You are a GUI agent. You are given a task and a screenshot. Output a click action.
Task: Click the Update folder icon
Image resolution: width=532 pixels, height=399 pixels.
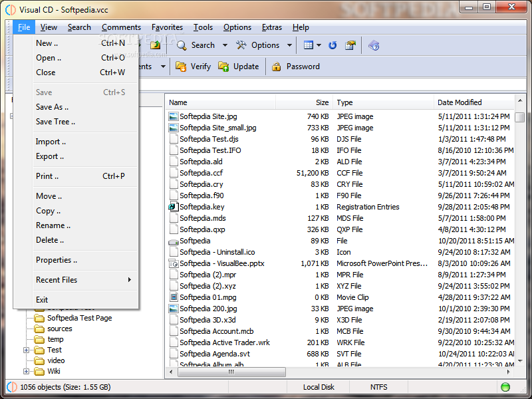[223, 66]
